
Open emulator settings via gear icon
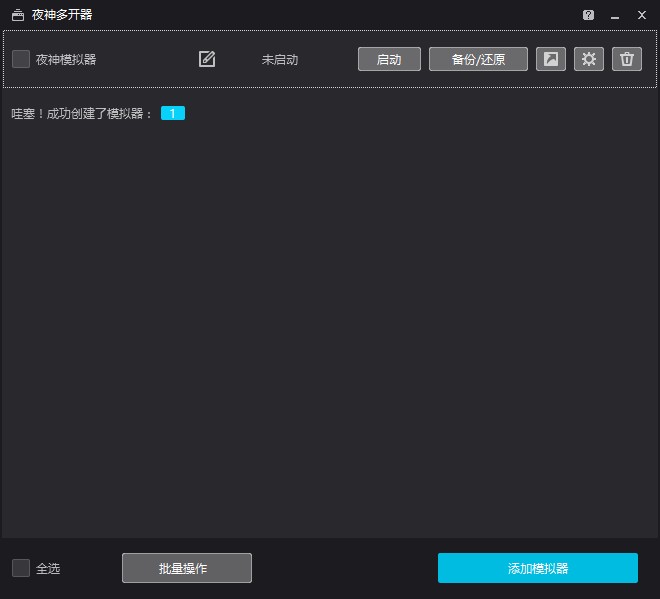[589, 59]
